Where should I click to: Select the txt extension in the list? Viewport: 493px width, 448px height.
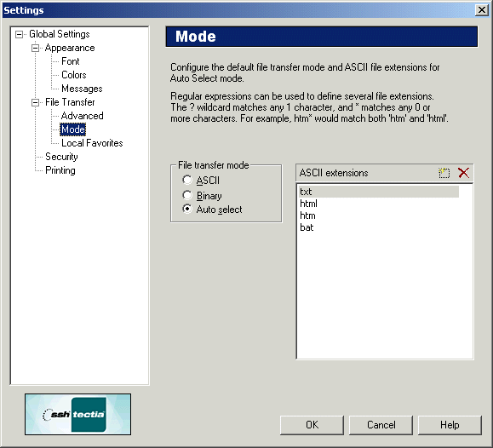coord(379,192)
